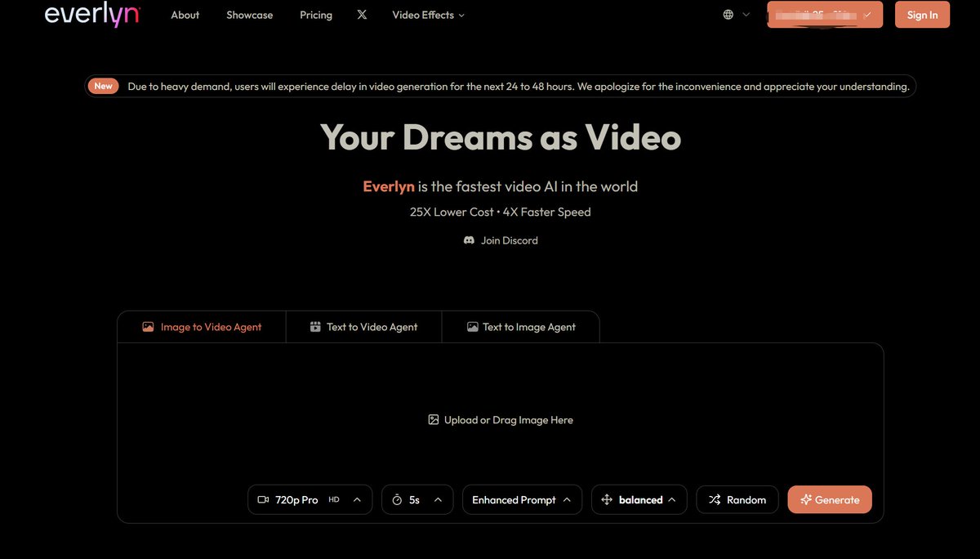Click the Generate button
Viewport: 980px width, 559px height.
(830, 499)
